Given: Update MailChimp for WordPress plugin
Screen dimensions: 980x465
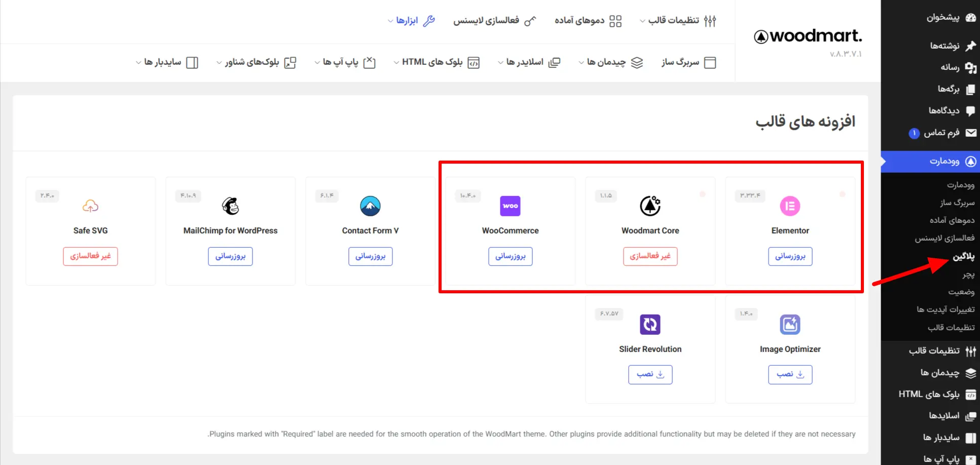Looking at the screenshot, I should coord(230,256).
